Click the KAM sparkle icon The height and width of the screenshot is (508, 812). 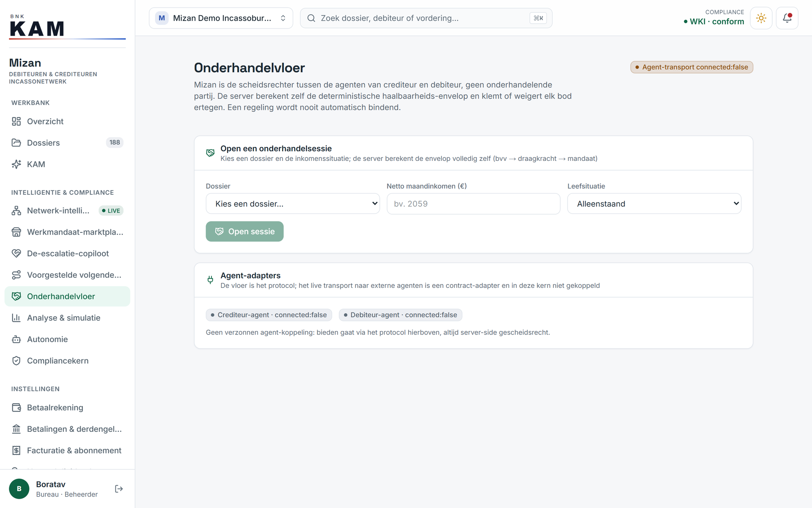pyautogui.click(x=16, y=164)
